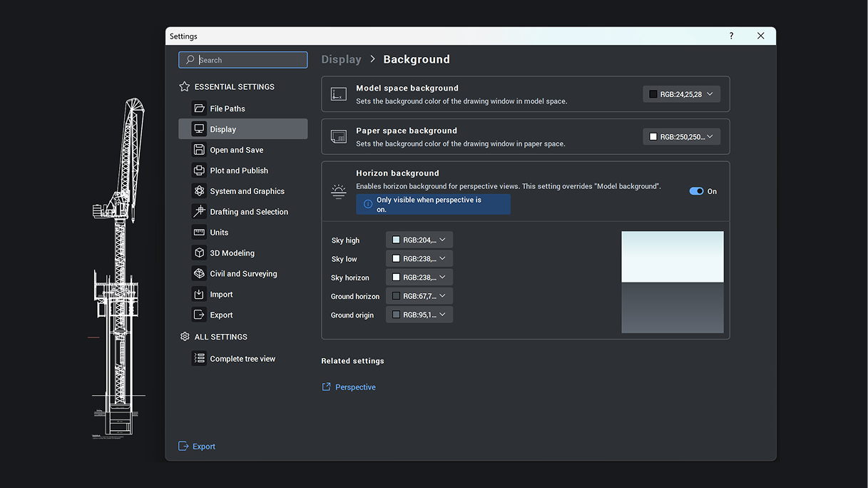Open the Sky horizon color dropdown
This screenshot has height=488, width=868.
pyautogui.click(x=419, y=277)
